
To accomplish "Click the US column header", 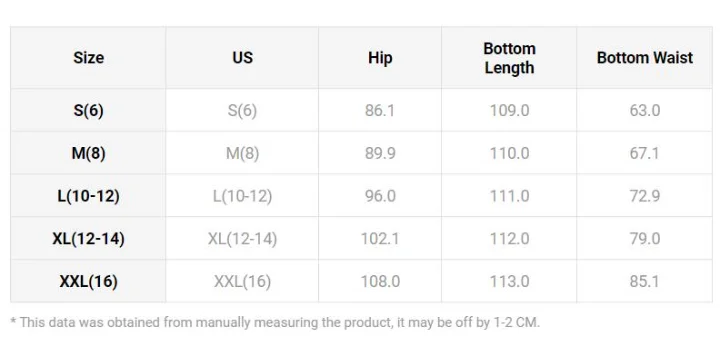I will pyautogui.click(x=242, y=58).
